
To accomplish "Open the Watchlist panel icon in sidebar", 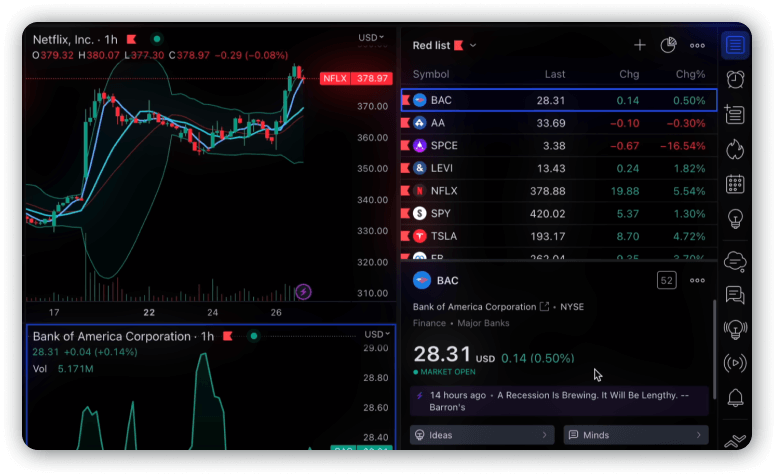I will pos(735,45).
